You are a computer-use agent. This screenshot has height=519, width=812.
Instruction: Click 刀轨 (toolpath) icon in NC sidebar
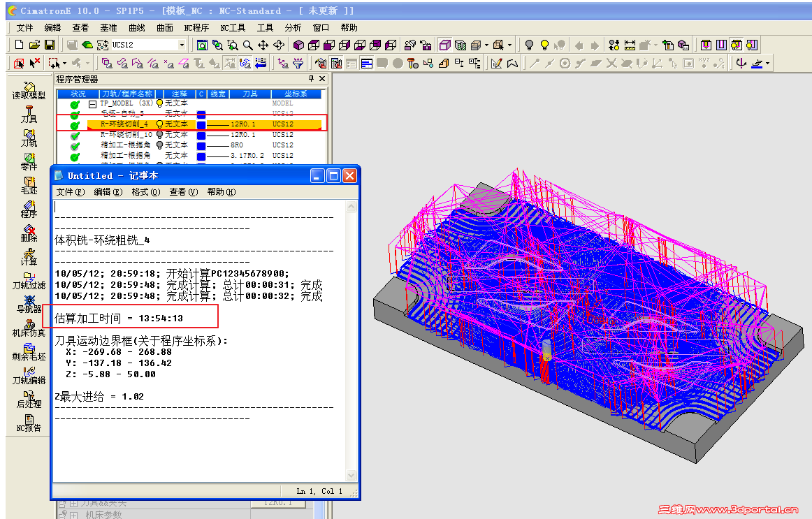pos(29,138)
